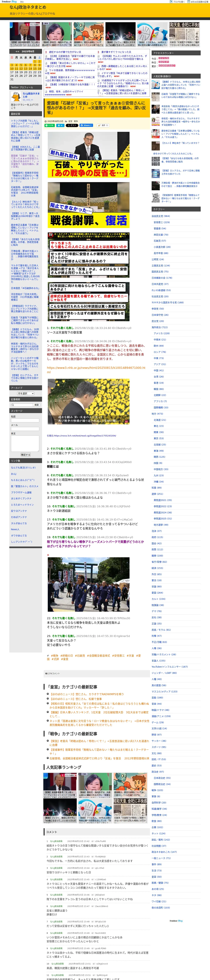Open the 274コメント comment count
This screenshot has height=980, width=210.
coord(54,673)
